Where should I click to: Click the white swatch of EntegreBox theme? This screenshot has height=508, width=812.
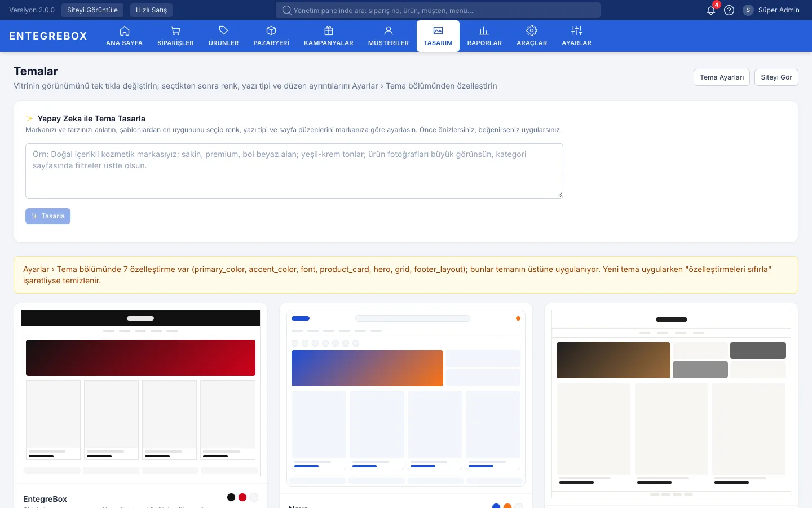254,497
